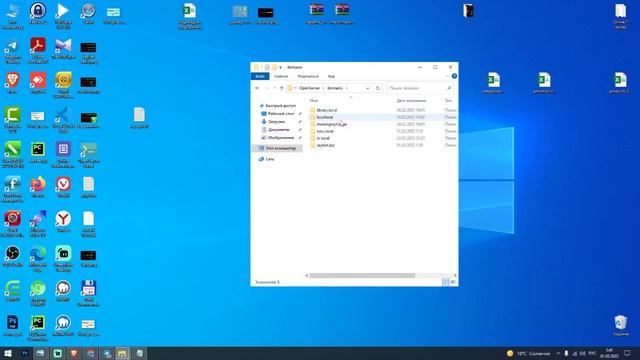Sort by the Тип column header

click(449, 100)
